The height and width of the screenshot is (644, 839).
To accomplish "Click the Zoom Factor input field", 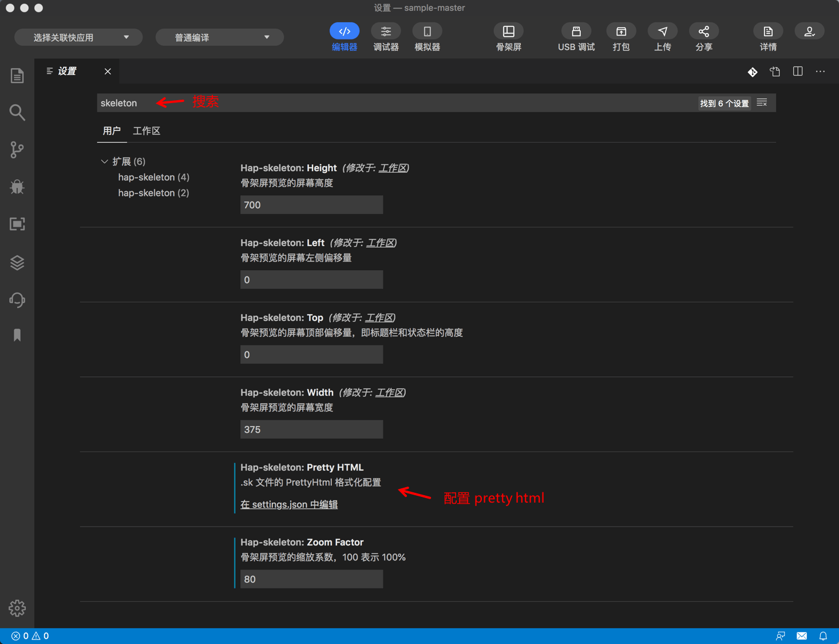I will 311,579.
